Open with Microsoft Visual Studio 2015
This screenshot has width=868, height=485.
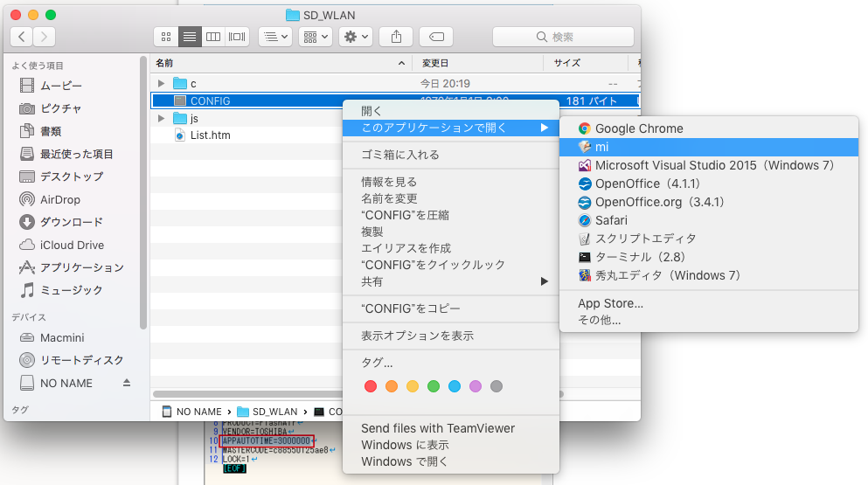click(709, 165)
